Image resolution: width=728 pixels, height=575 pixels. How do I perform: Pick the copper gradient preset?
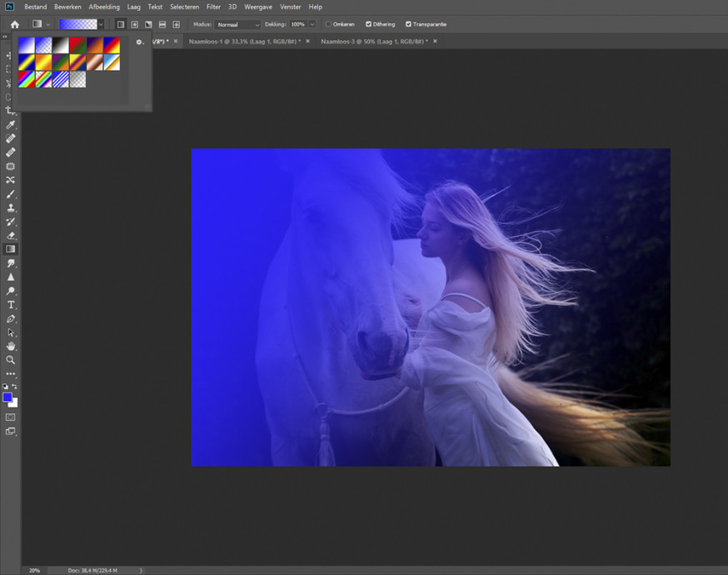click(95, 62)
